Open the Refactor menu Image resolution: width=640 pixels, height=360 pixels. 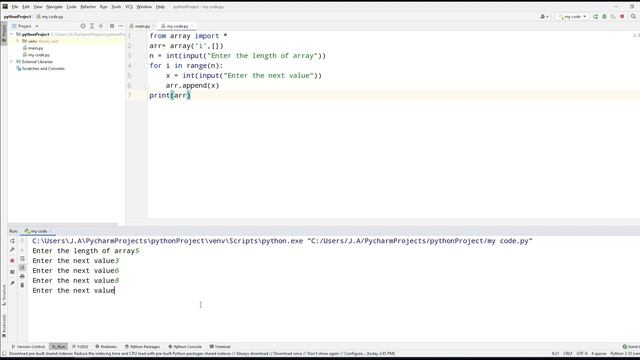click(x=88, y=7)
